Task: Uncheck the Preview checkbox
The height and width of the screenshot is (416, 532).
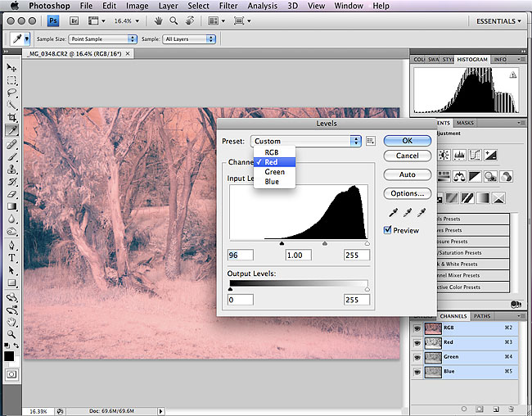Action: pyautogui.click(x=388, y=230)
